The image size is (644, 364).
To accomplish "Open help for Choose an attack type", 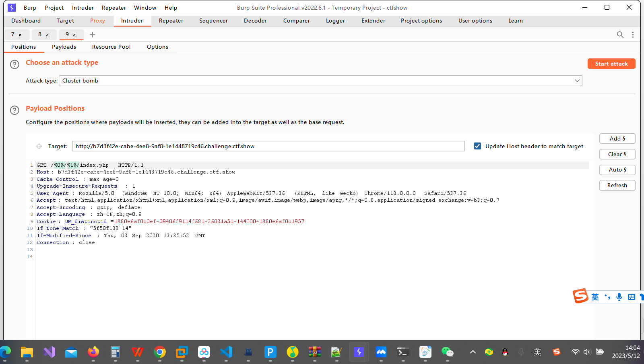I will coord(14,64).
